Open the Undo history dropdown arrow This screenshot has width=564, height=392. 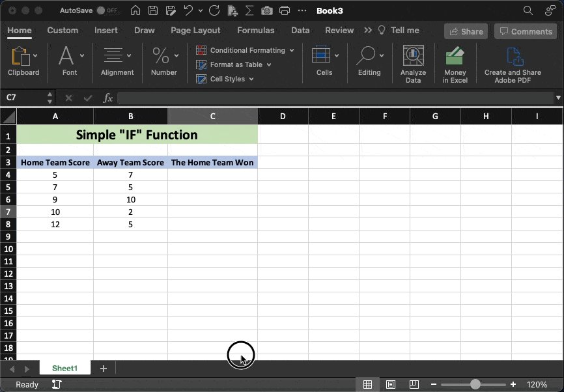point(201,11)
